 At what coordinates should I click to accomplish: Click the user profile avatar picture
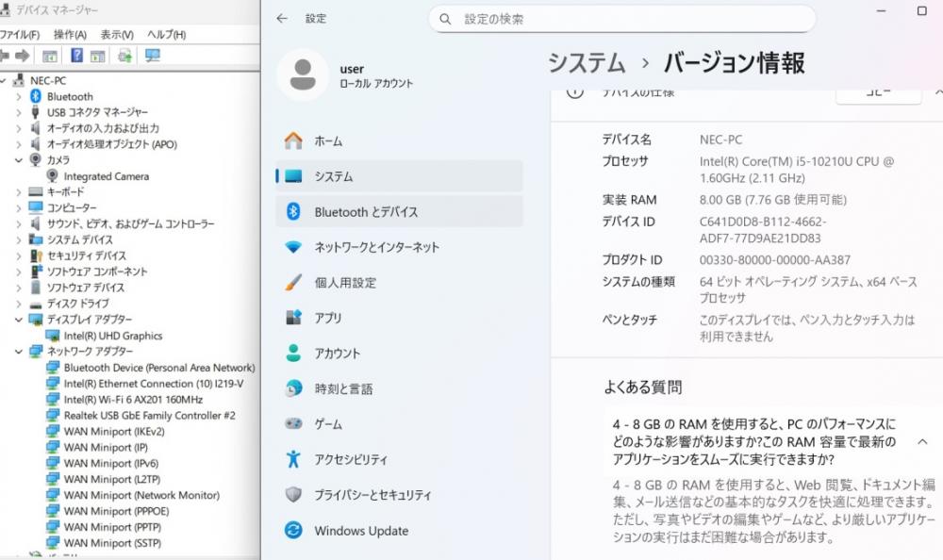click(x=303, y=75)
